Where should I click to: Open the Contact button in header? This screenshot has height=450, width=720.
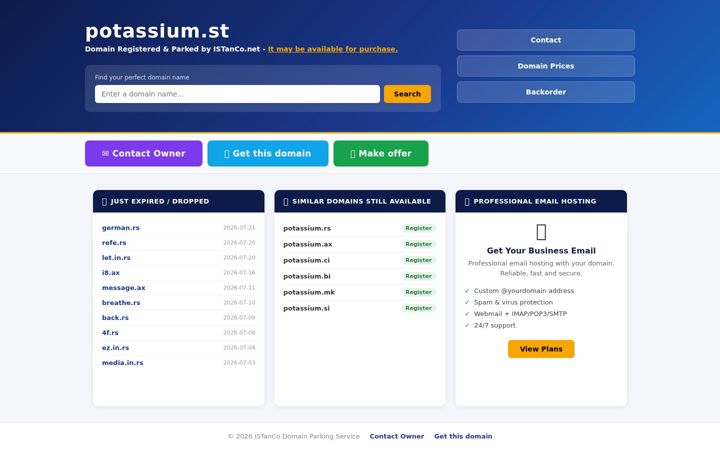pyautogui.click(x=546, y=40)
